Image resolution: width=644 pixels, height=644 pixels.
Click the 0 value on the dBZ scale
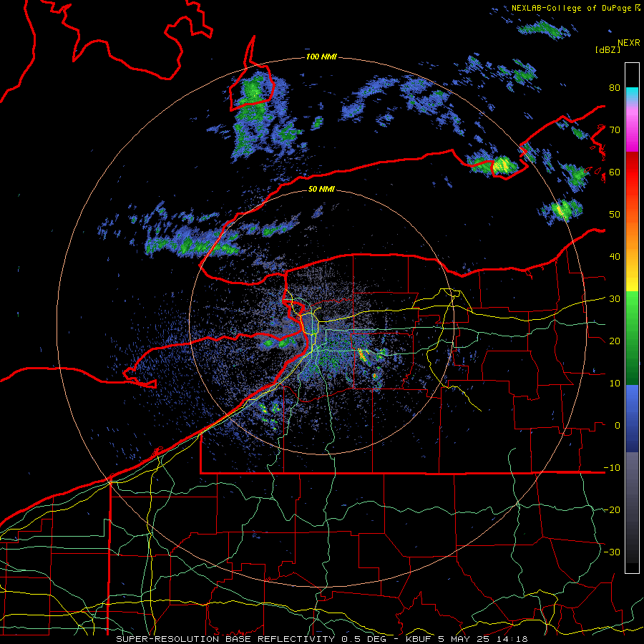pyautogui.click(x=618, y=426)
